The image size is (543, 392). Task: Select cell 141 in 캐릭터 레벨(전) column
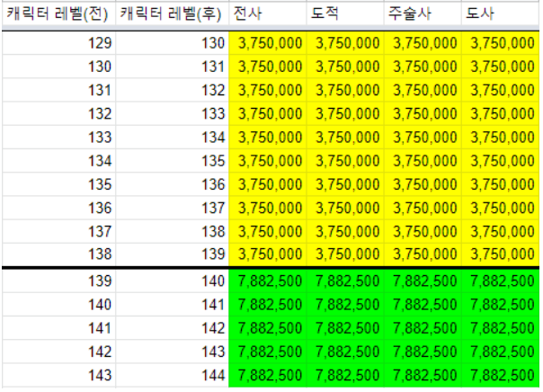pyautogui.click(x=58, y=328)
